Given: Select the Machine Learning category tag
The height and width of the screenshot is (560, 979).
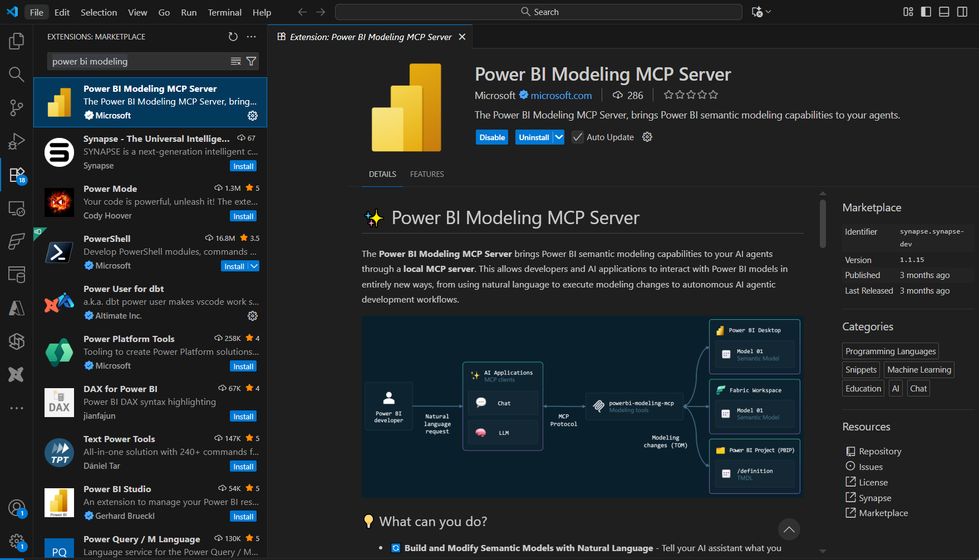Looking at the screenshot, I should (x=919, y=370).
